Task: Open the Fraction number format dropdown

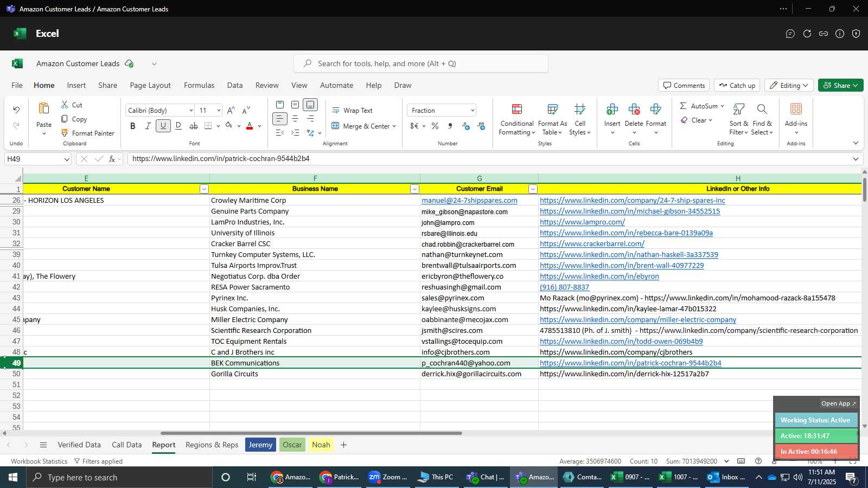Action: 473,110
